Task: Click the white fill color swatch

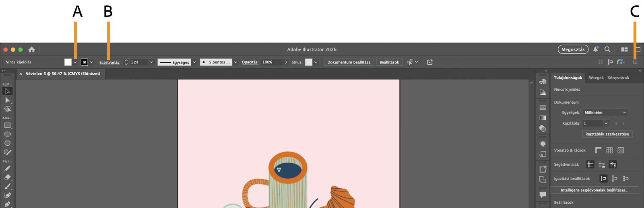Action: click(x=68, y=62)
